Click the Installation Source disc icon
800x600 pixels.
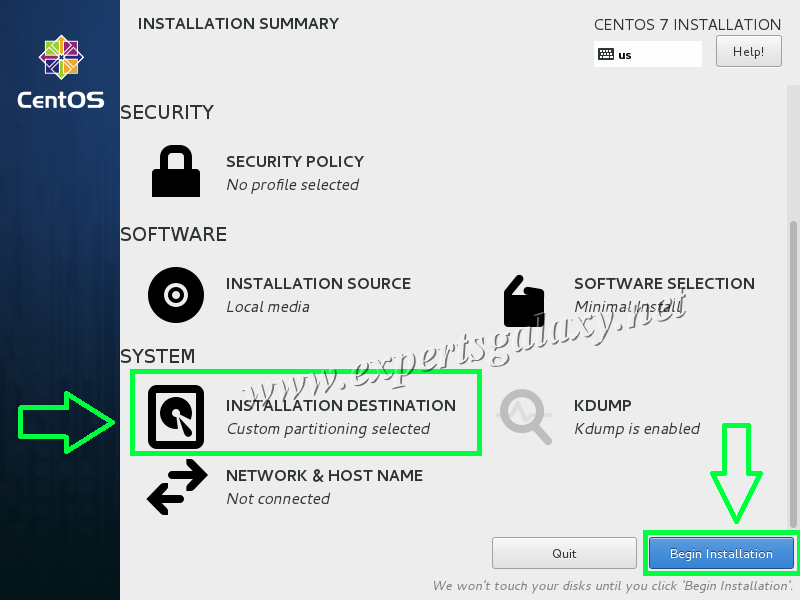(x=176, y=295)
